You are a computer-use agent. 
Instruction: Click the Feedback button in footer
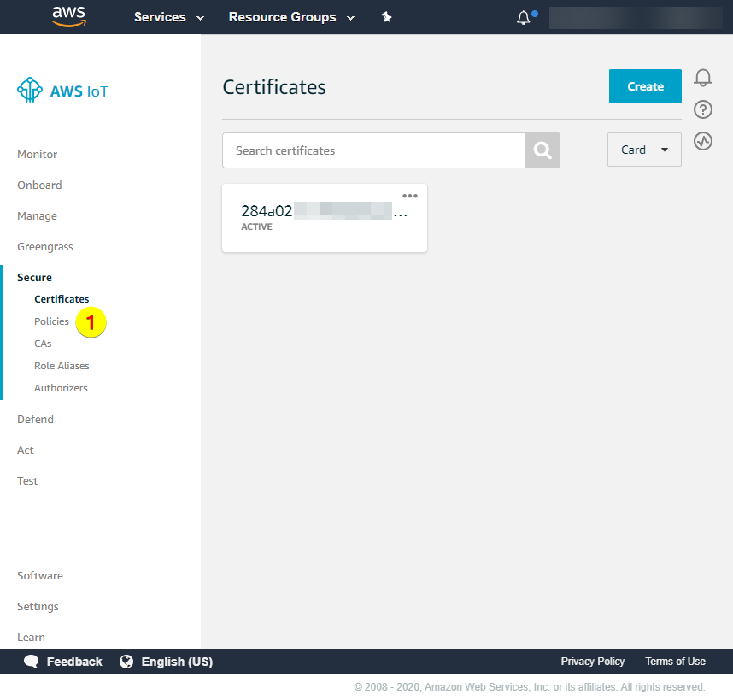pyautogui.click(x=63, y=662)
